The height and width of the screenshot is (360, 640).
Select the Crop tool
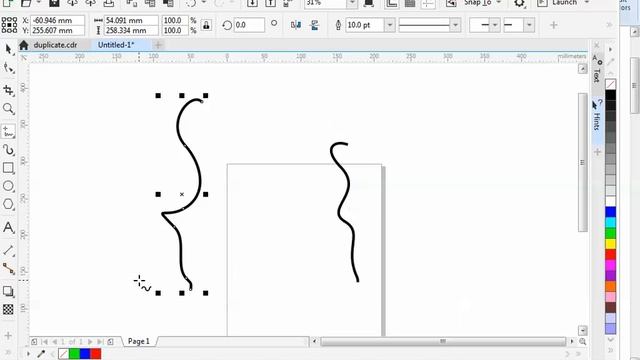tap(9, 90)
